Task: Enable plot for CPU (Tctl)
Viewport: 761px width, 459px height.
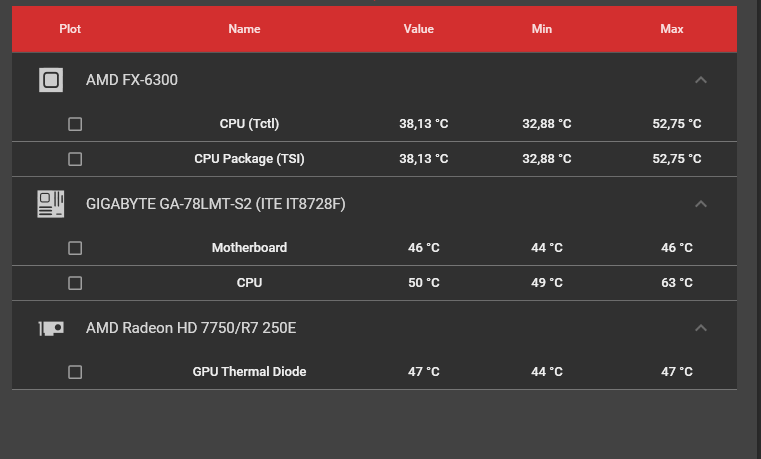Action: [75, 124]
